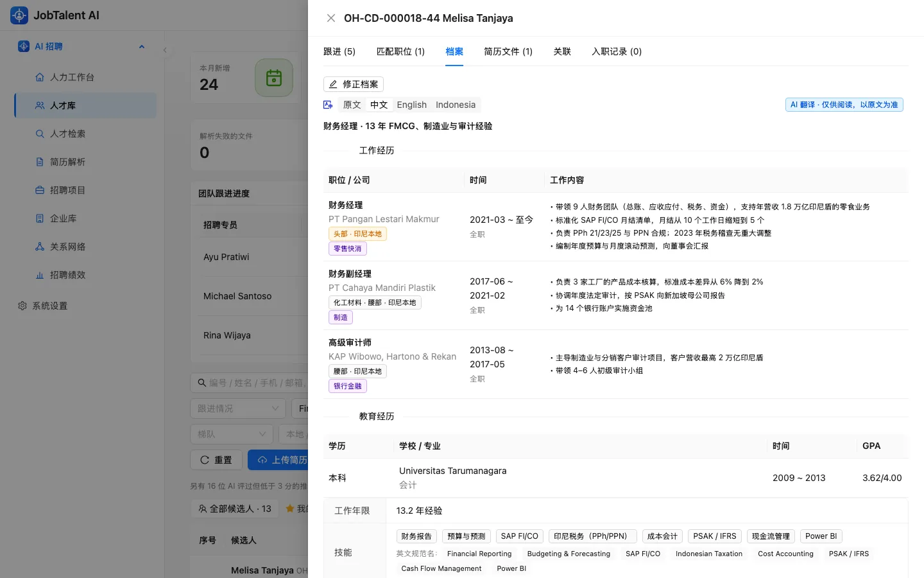Open 招聘项目 in the sidebar
924x578 pixels.
click(x=85, y=190)
